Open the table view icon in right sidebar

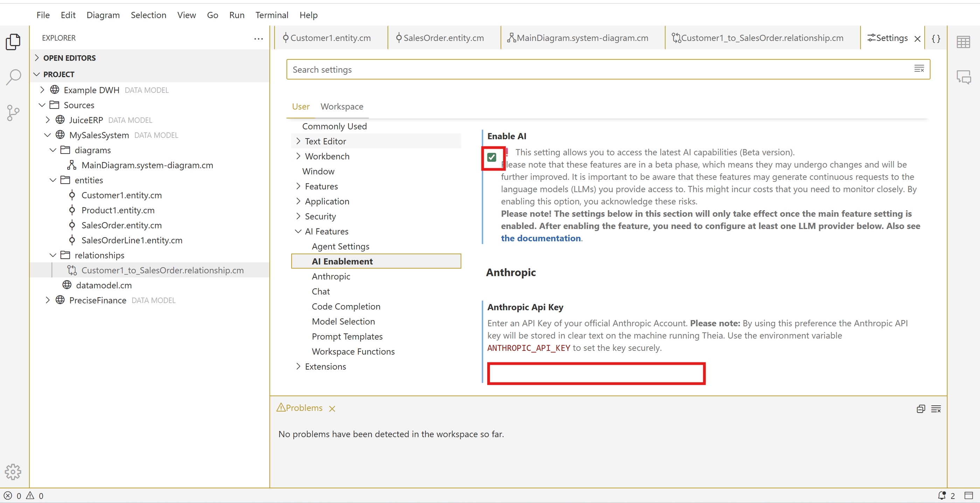click(x=963, y=42)
